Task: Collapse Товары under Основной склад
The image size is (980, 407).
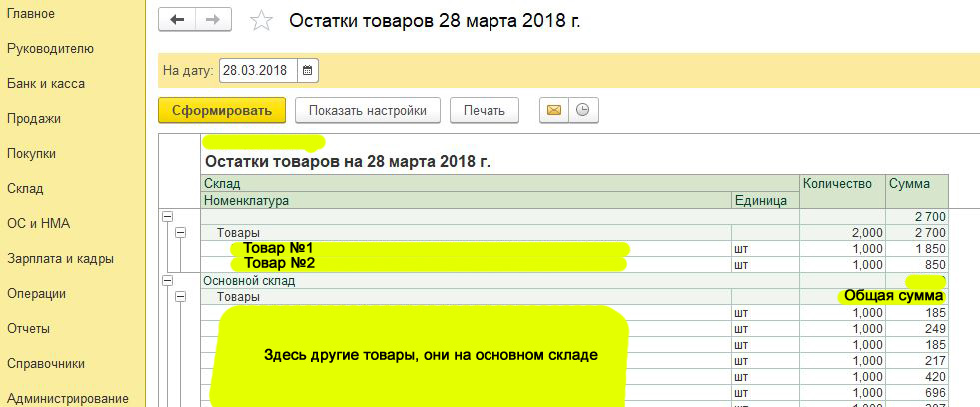Action: click(x=181, y=297)
